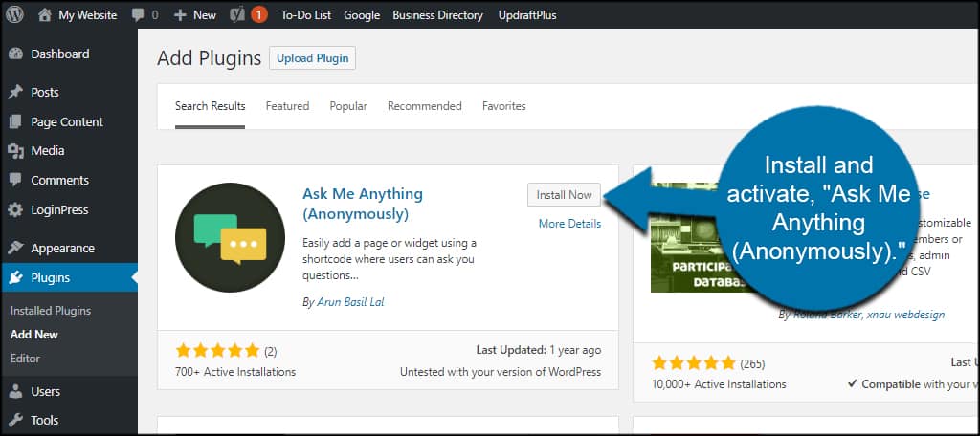The width and height of the screenshot is (980, 436).
Task: Click the '10,000+ Active Installations' text
Action: [719, 384]
